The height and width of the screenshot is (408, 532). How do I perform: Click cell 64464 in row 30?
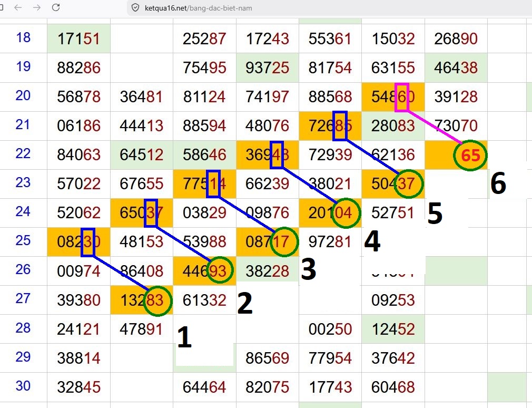coord(204,387)
